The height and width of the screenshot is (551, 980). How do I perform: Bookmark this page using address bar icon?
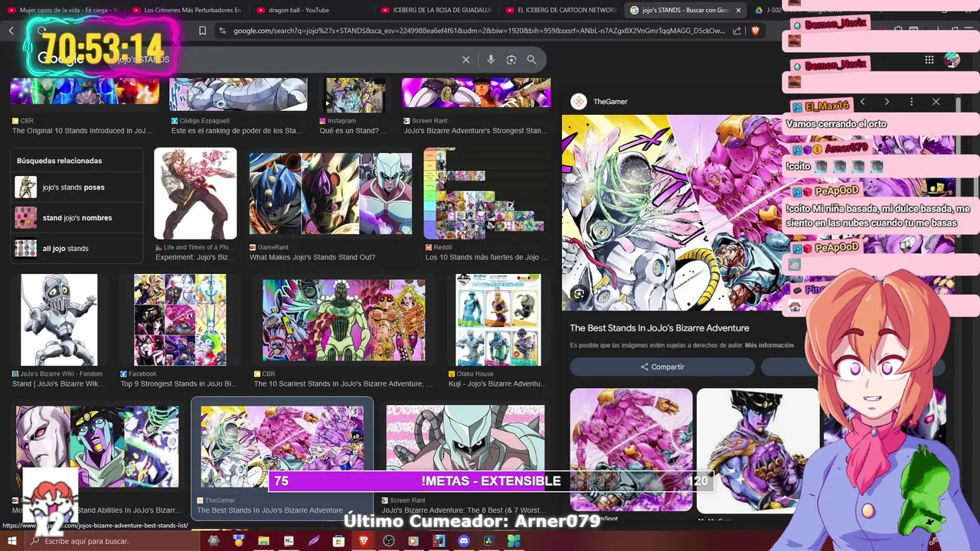click(202, 31)
